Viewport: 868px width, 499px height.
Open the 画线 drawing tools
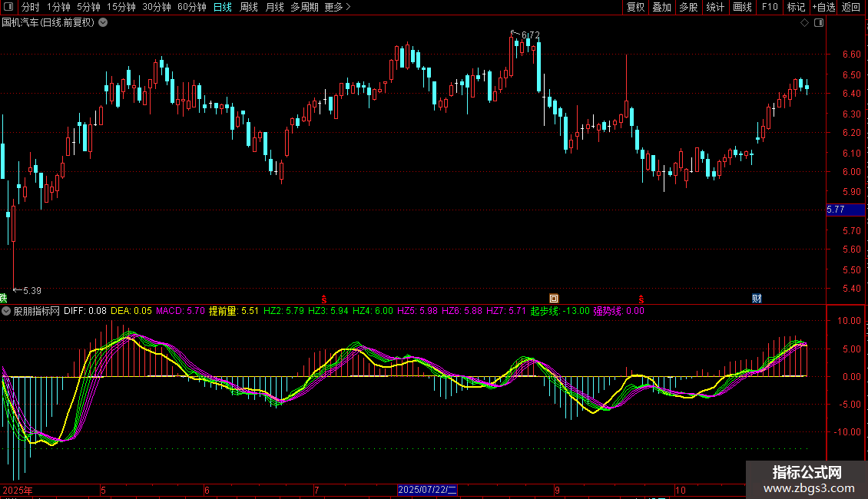[x=742, y=8]
